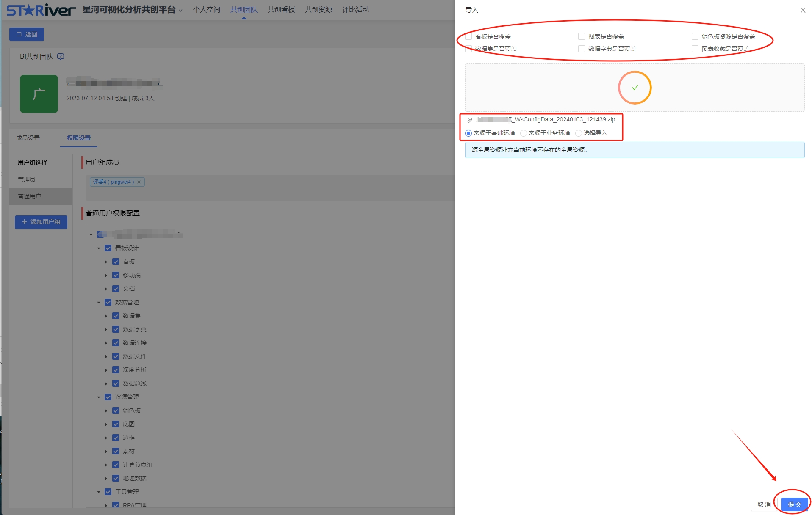Click the root workspace icon in the permission tree
The height and width of the screenshot is (515, 812).
pos(101,234)
